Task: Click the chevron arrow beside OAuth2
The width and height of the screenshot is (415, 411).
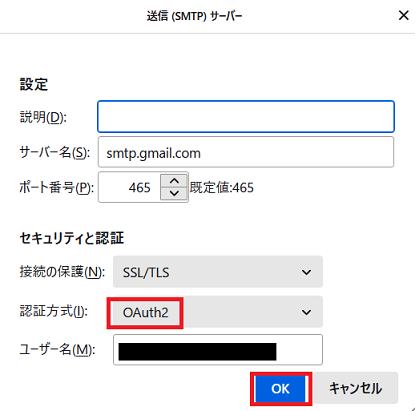Action: 306,312
